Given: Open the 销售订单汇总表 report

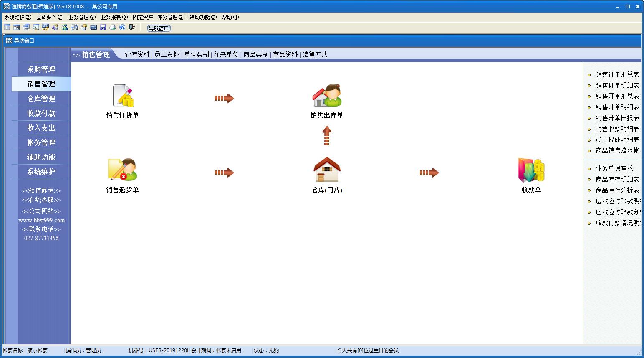Looking at the screenshot, I should coord(617,74).
